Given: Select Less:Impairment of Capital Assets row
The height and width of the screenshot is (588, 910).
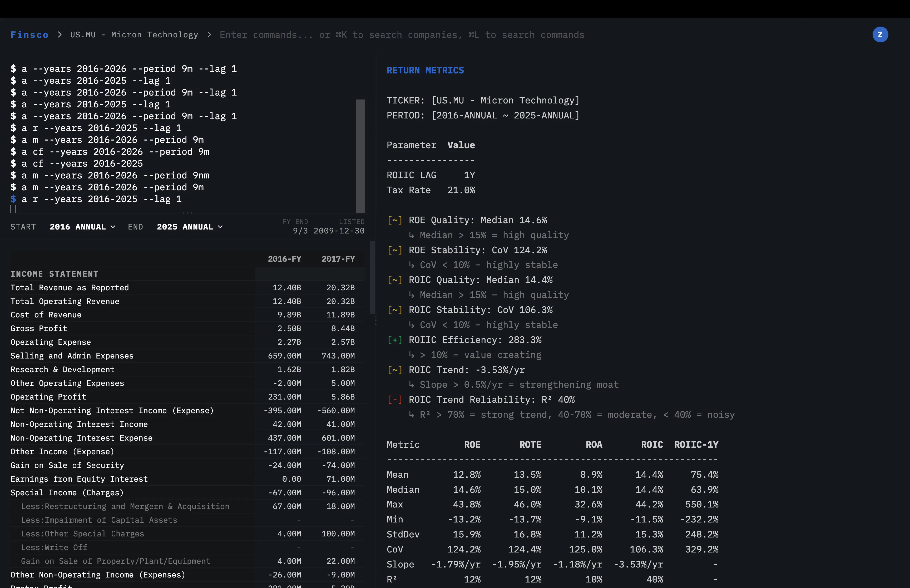Looking at the screenshot, I should pyautogui.click(x=187, y=520).
